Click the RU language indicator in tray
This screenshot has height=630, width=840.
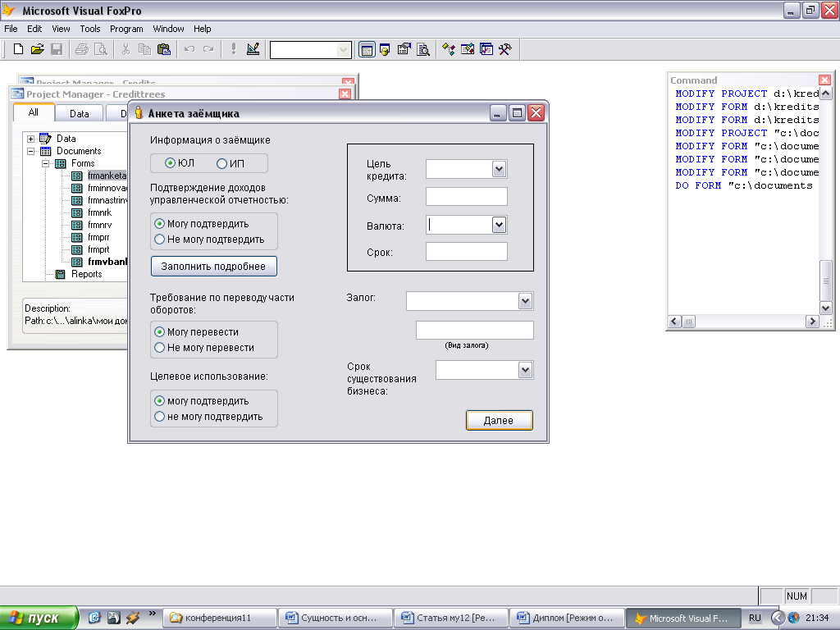point(755,618)
